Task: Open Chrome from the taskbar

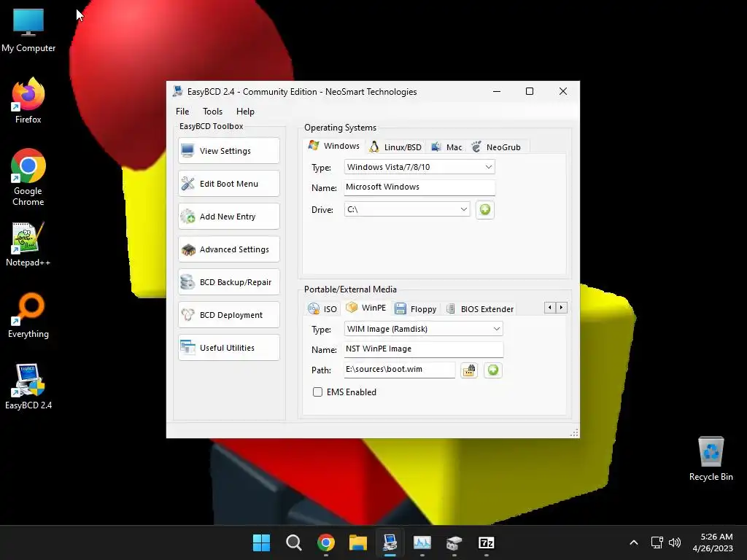Action: 326,542
